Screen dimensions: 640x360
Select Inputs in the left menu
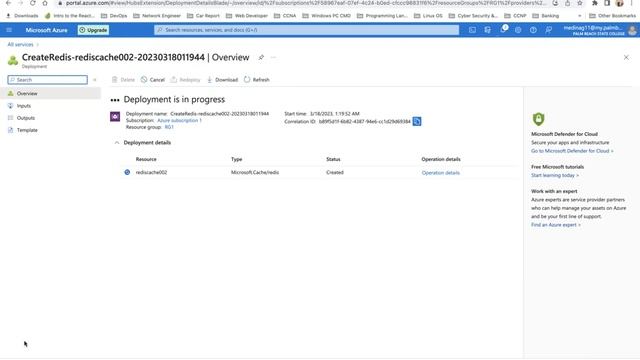click(x=50, y=106)
